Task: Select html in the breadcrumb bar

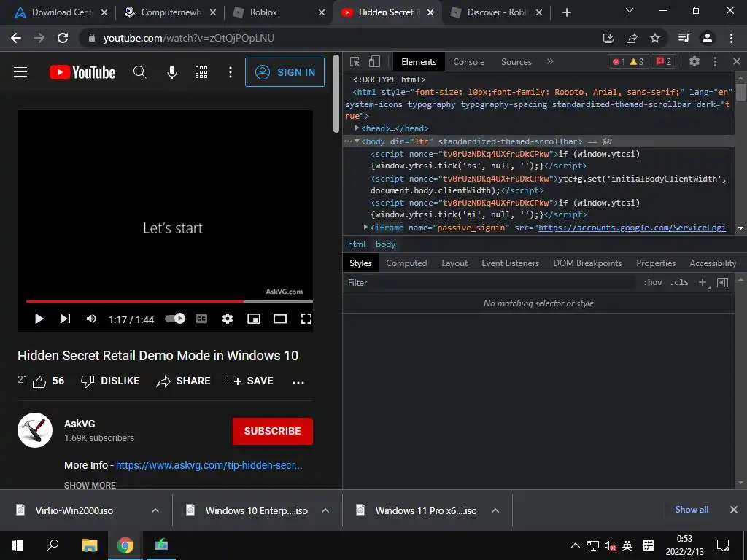Action: click(x=357, y=244)
